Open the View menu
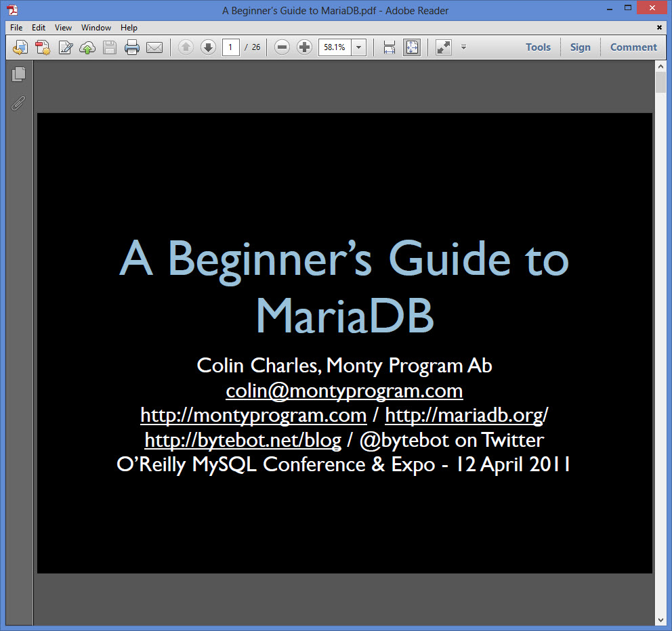Viewport: 672px width, 631px height. pos(63,28)
